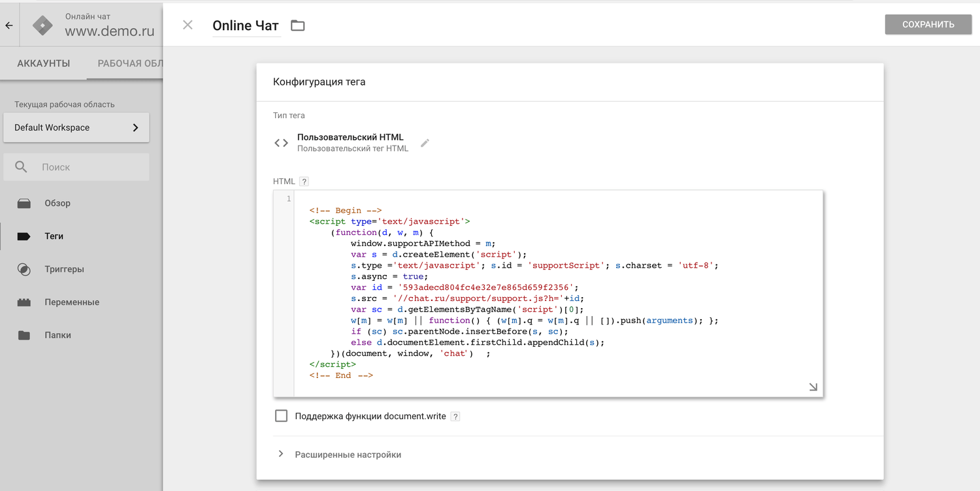
Task: Expand Расширенные настройки section
Action: coord(348,454)
